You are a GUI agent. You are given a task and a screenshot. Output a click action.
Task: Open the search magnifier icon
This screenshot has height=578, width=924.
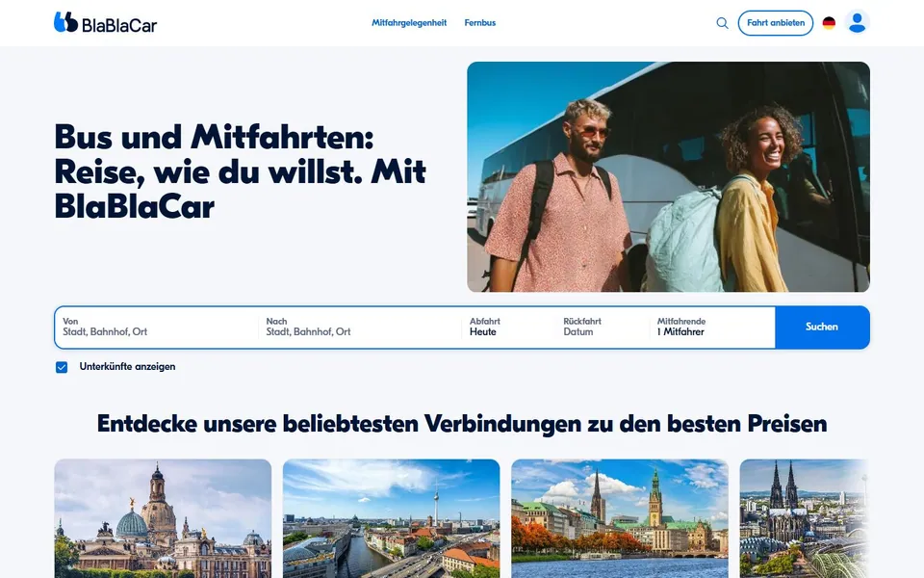click(722, 23)
